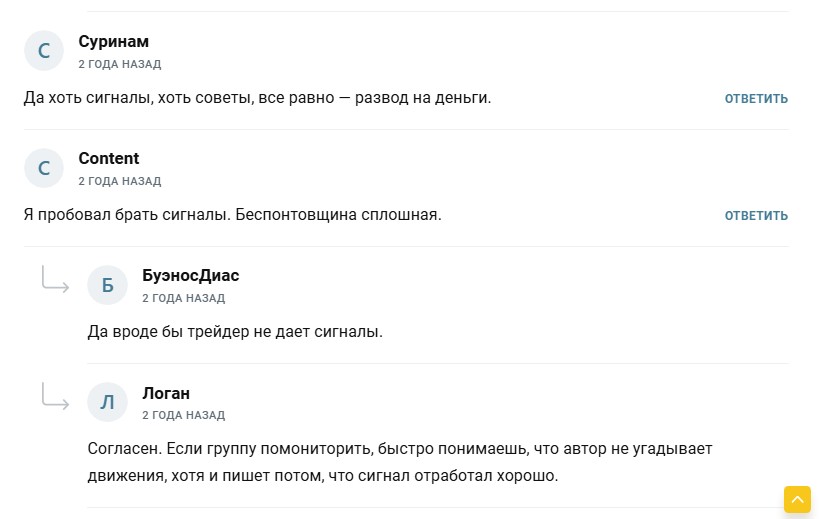Image resolution: width=819 pixels, height=519 pixels.
Task: Click the timestamp under Логан
Action: click(183, 415)
